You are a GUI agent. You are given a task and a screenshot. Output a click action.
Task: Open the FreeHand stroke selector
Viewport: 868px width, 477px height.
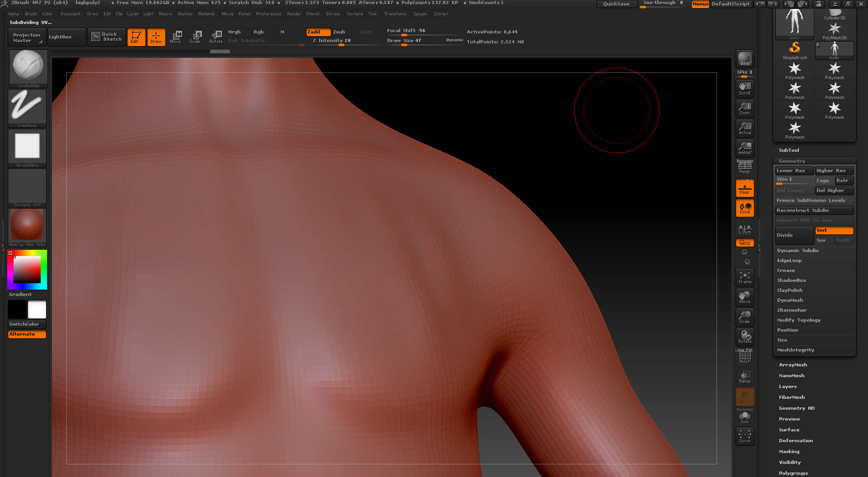point(27,108)
